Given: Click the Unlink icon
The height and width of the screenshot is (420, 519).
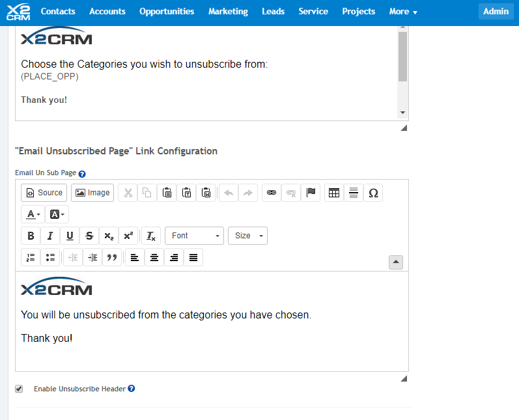Looking at the screenshot, I should tap(291, 193).
